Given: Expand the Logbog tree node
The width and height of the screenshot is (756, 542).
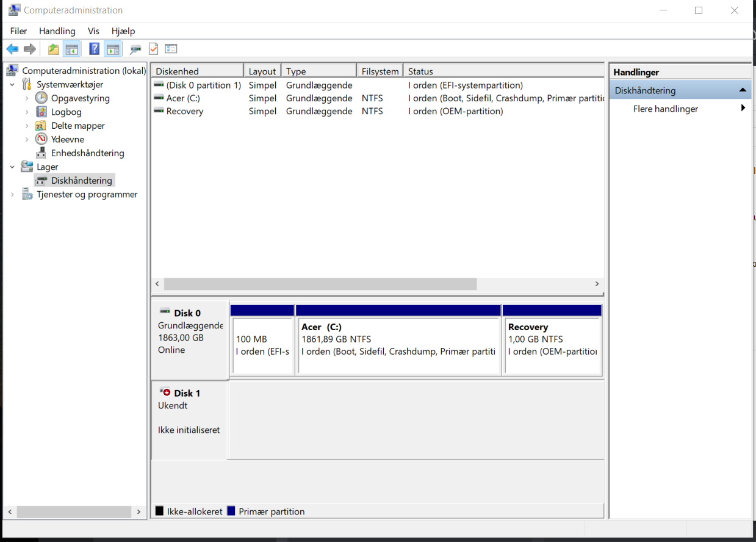Looking at the screenshot, I should point(27,112).
